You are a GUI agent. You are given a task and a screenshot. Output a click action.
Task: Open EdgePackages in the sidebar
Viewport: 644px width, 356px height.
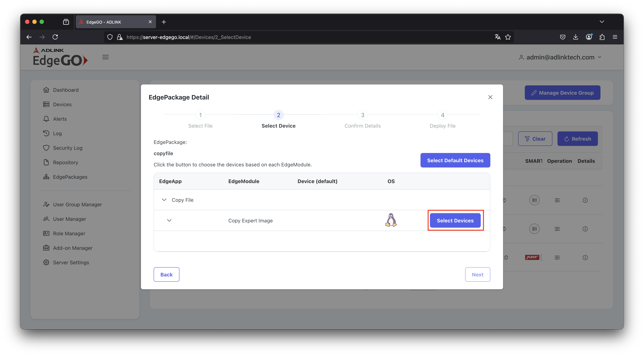click(70, 177)
